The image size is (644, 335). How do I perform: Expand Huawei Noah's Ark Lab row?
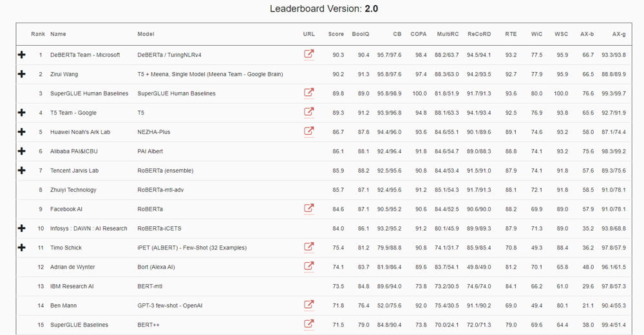pyautogui.click(x=22, y=132)
